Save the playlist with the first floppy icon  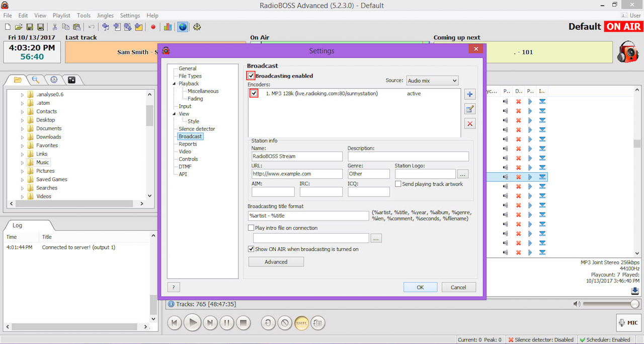tap(30, 27)
